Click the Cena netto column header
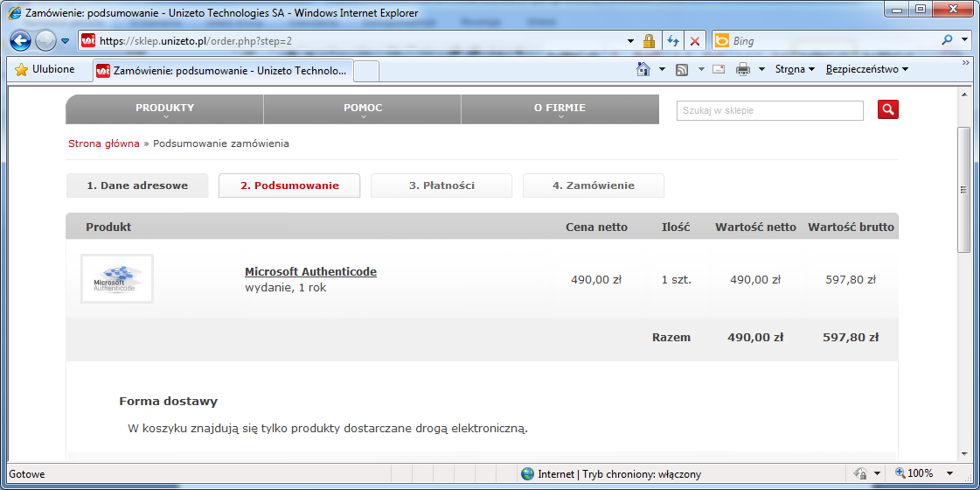This screenshot has width=980, height=490. 596,227
